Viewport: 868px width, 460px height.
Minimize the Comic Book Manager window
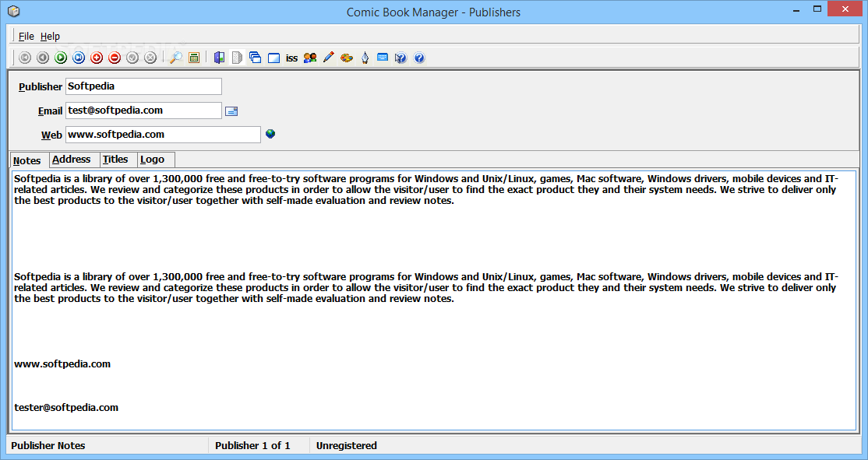pos(796,10)
